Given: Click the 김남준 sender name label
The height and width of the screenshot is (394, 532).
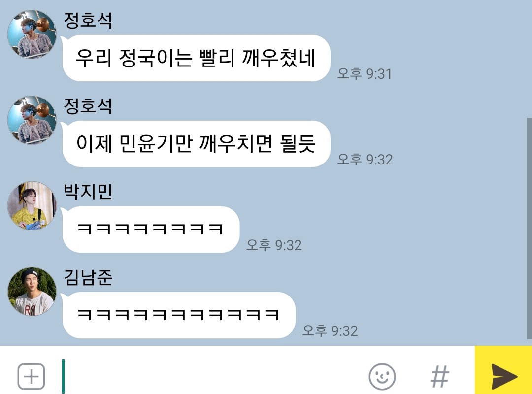Looking at the screenshot, I should (88, 277).
